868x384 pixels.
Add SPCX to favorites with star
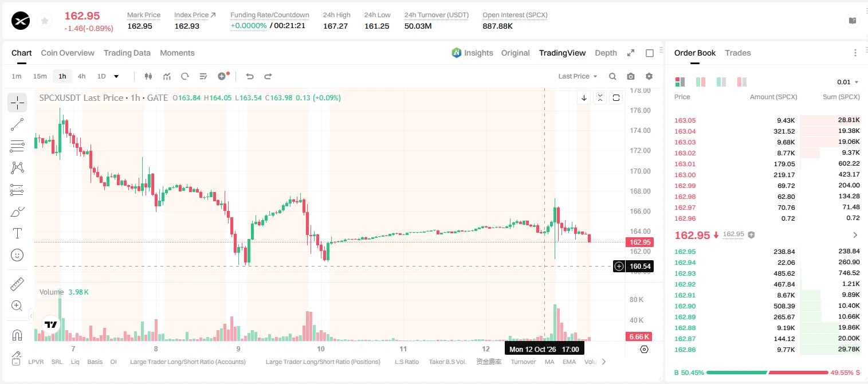(44, 21)
